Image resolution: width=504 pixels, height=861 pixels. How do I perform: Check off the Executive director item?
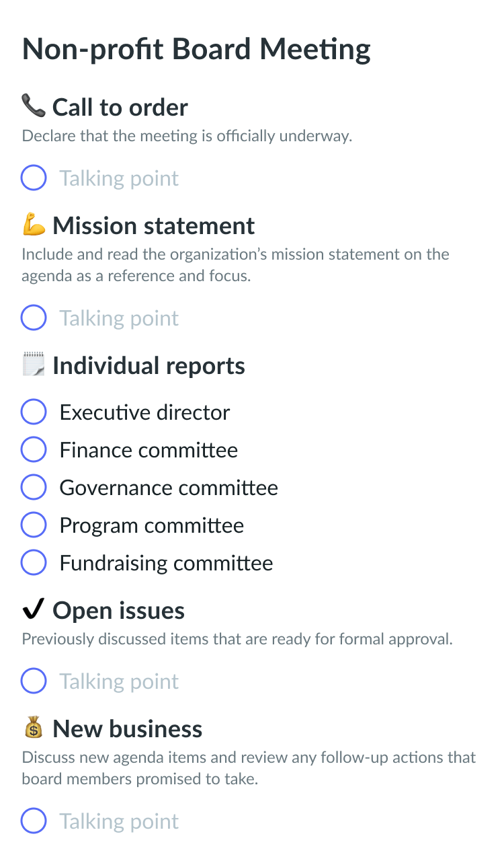[x=34, y=412]
